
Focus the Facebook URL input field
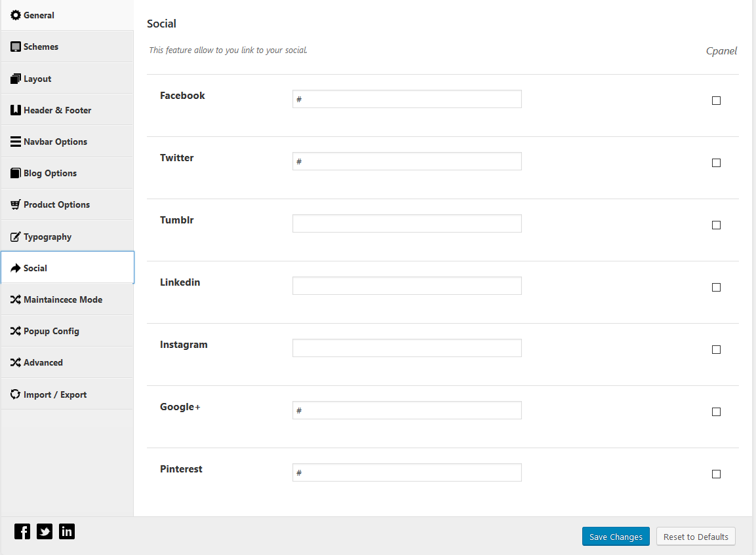pos(407,99)
